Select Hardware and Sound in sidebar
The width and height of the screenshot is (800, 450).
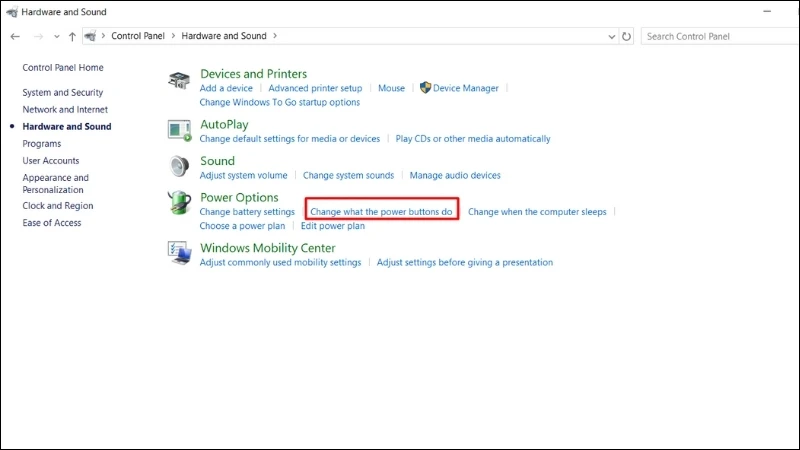coord(67,126)
